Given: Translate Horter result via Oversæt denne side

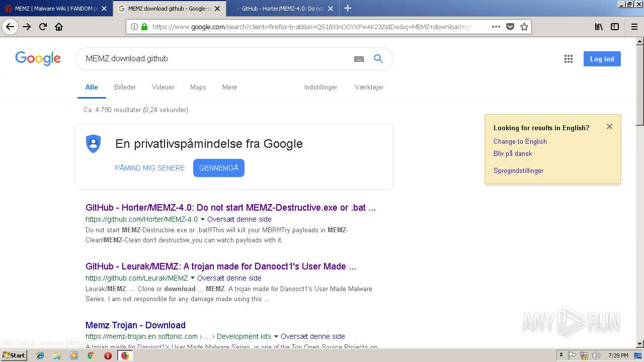Looking at the screenshot, I should [x=239, y=219].
